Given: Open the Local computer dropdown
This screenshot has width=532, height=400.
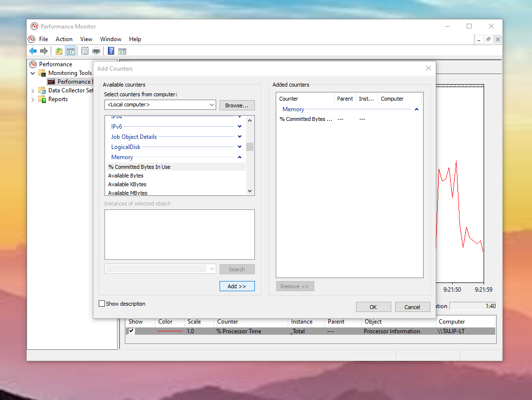Looking at the screenshot, I should click(x=160, y=105).
